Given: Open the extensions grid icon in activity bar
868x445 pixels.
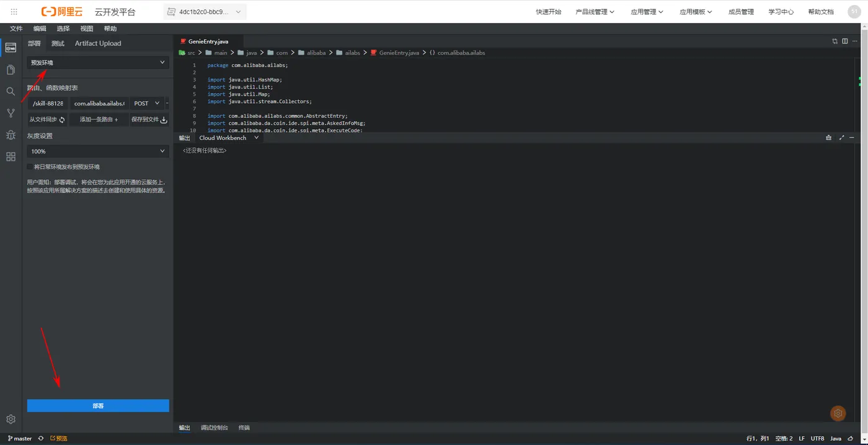Looking at the screenshot, I should tap(11, 156).
